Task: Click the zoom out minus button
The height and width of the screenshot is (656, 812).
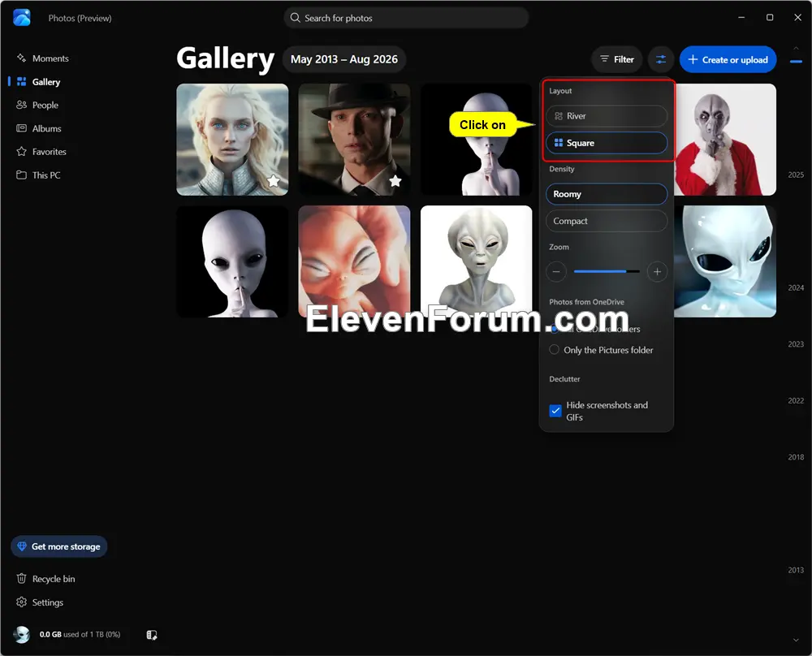Action: (556, 271)
